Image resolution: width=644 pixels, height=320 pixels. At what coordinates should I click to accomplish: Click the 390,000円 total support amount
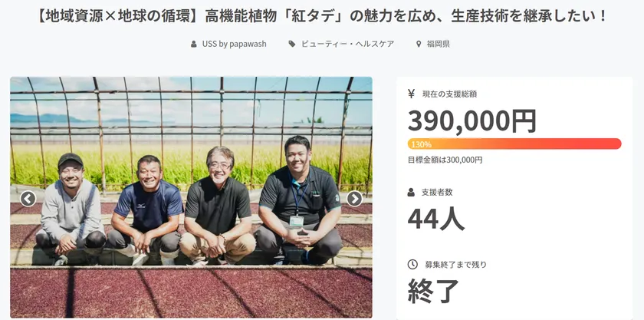click(x=472, y=121)
